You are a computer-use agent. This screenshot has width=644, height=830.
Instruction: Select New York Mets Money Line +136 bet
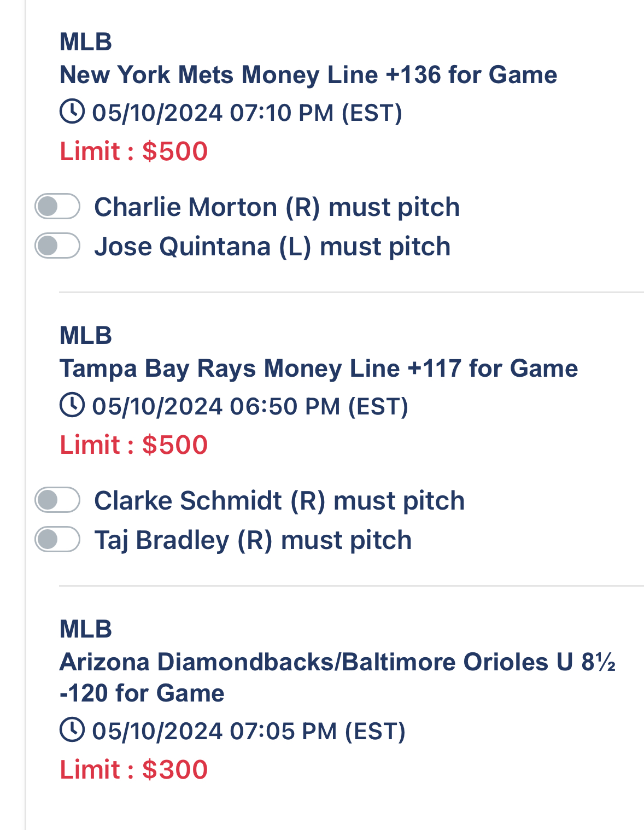308,75
